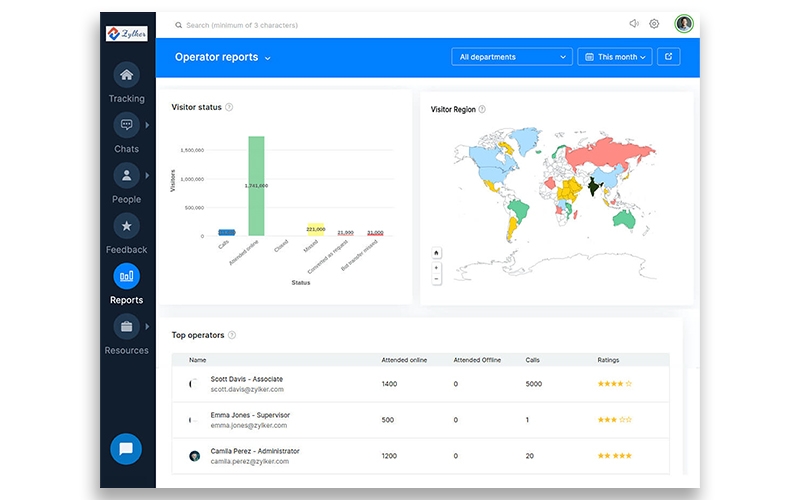Screen dimensions: 800x500
Task: Click Scott Davis - Associate name
Action: (x=246, y=379)
